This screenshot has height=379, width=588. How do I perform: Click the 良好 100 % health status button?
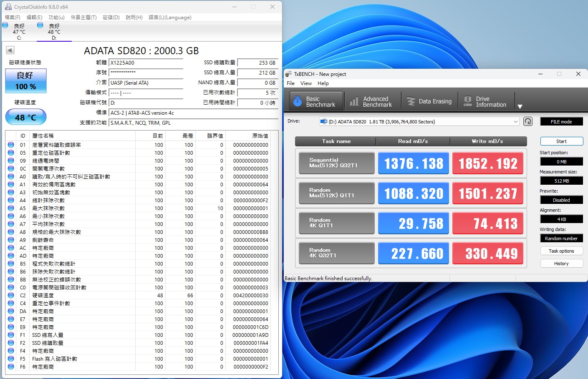[x=26, y=81]
